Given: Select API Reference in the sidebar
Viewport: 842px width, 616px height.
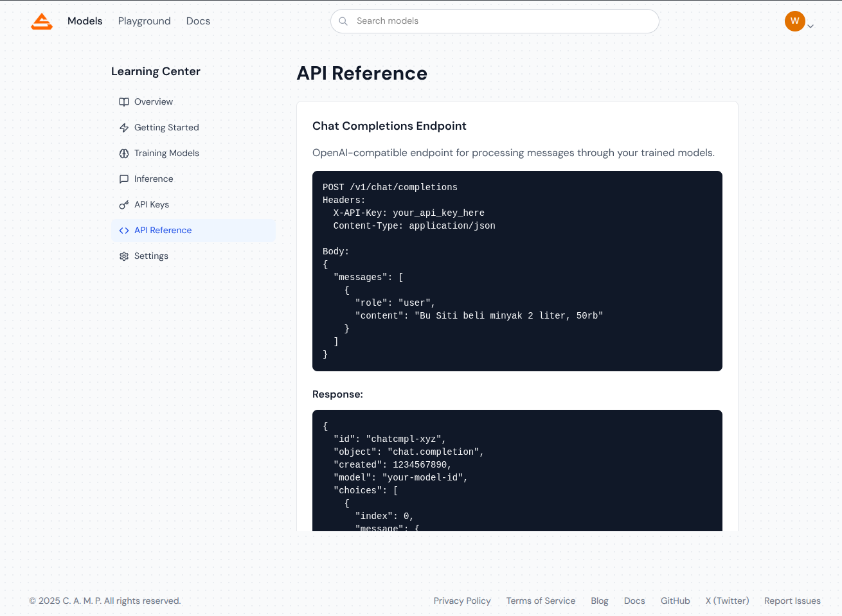Looking at the screenshot, I should pyautogui.click(x=193, y=230).
